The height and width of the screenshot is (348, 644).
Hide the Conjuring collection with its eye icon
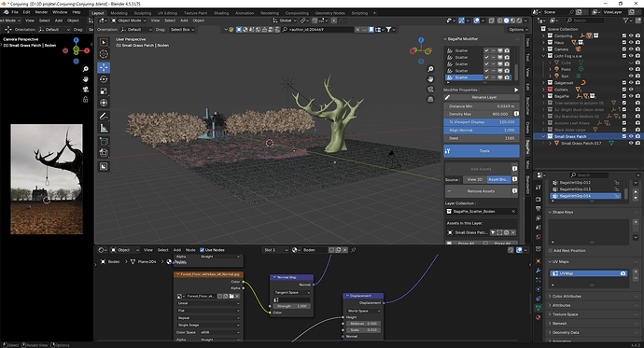coord(631,35)
